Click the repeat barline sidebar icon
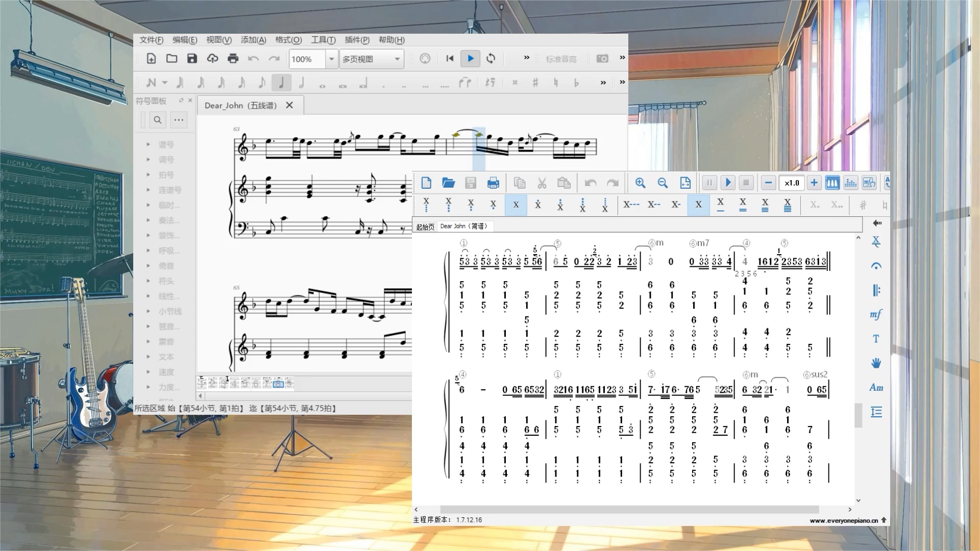The image size is (980, 551). coord(876,290)
